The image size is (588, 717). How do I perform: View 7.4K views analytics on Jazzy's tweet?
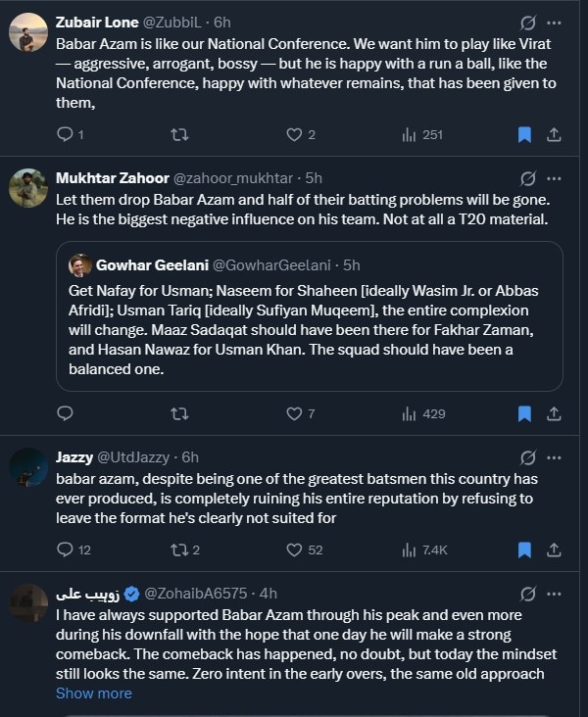tap(423, 550)
